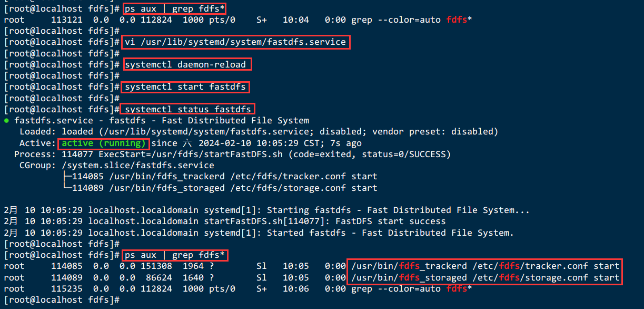This screenshot has width=644, height=309.
Task: Click the 'systemctl start fastdfs' command
Action: coord(185,87)
